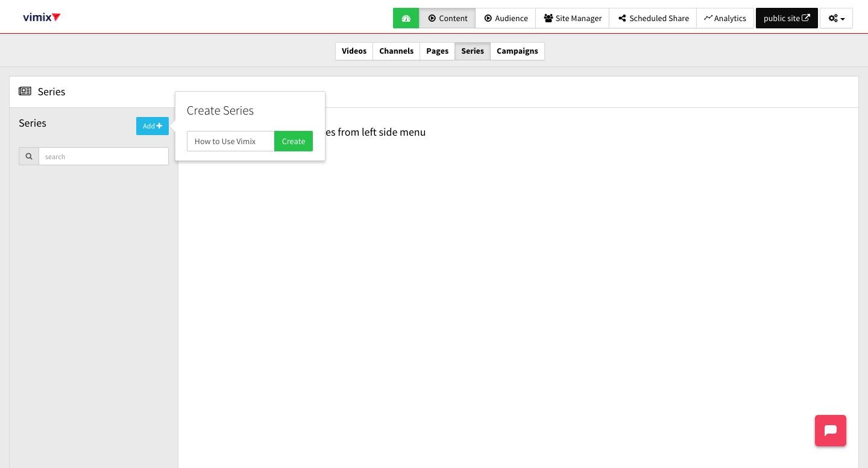Click the vimix logo
The width and height of the screenshot is (868, 468).
point(42,17)
